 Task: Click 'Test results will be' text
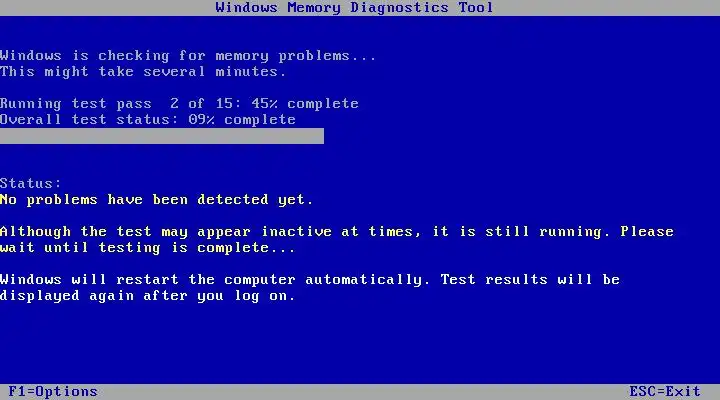click(530, 280)
